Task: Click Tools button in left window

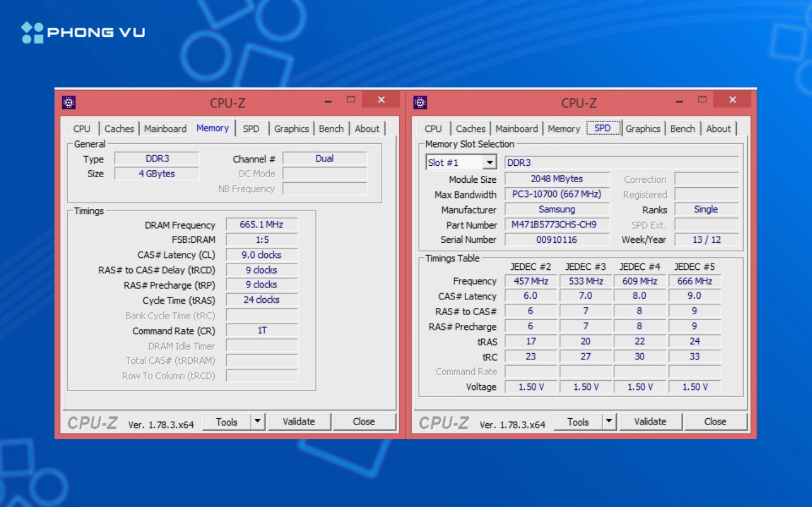Action: coord(227,422)
